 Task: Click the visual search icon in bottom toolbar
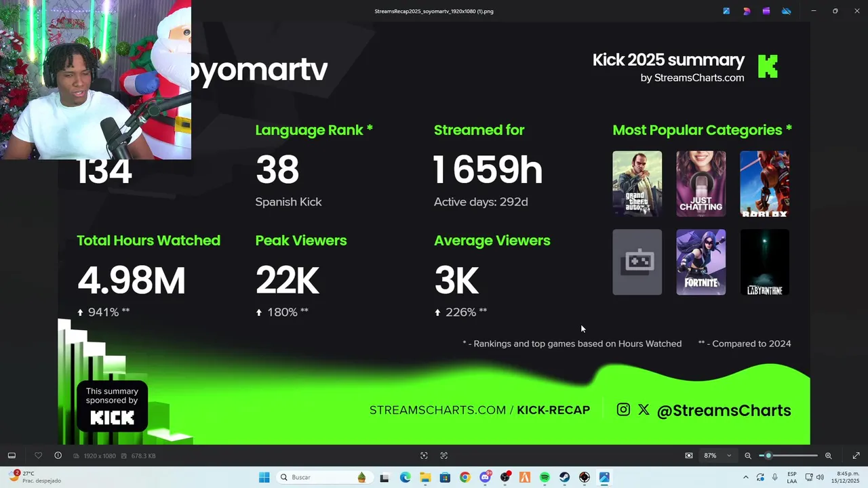coord(424,455)
